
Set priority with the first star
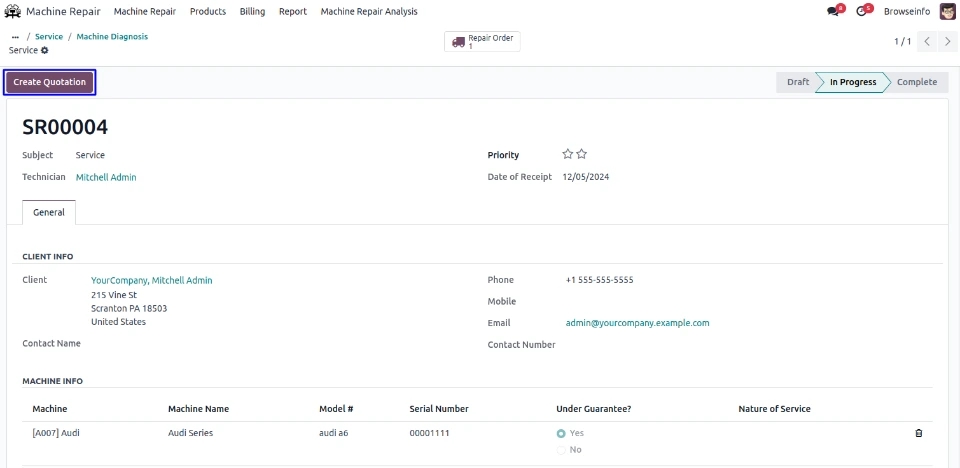(x=568, y=155)
